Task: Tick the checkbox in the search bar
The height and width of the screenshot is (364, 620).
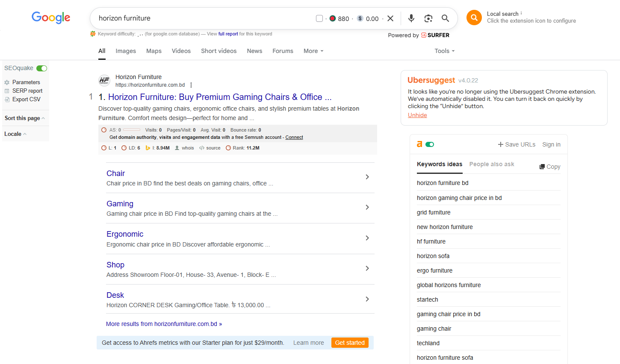Action: coord(319,18)
